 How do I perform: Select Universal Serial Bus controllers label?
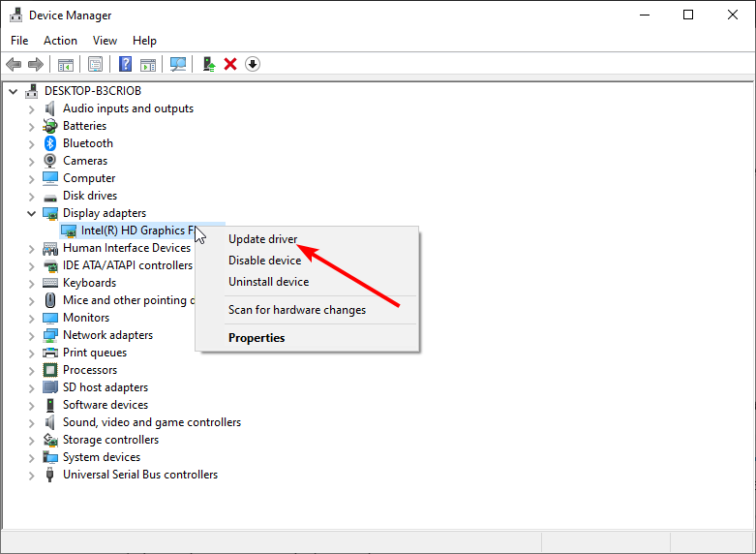pyautogui.click(x=139, y=475)
